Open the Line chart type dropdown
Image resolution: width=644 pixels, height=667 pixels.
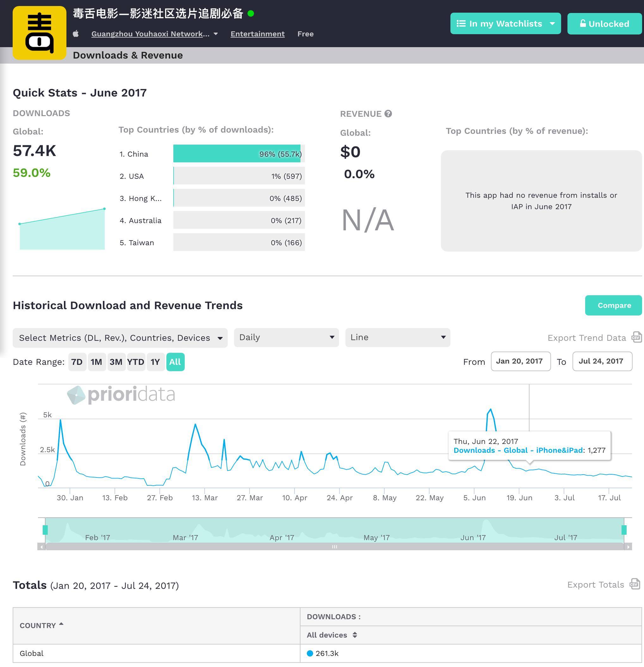point(397,337)
